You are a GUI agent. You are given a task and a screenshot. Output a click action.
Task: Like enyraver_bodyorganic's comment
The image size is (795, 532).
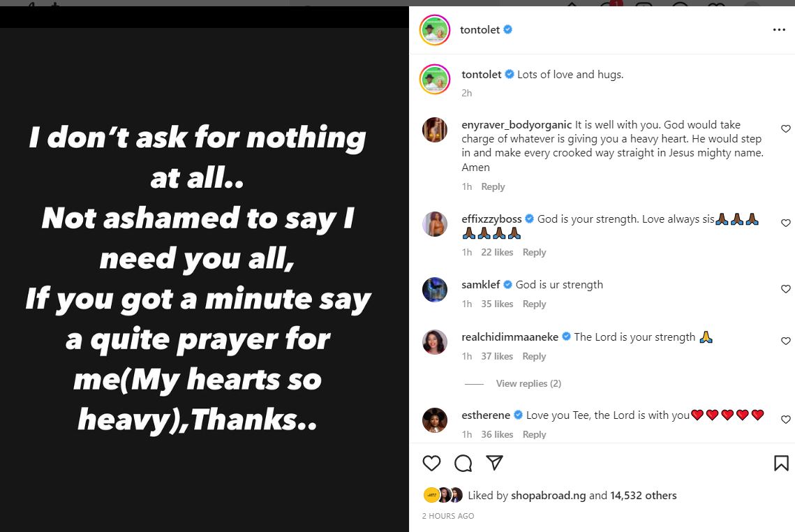point(786,129)
